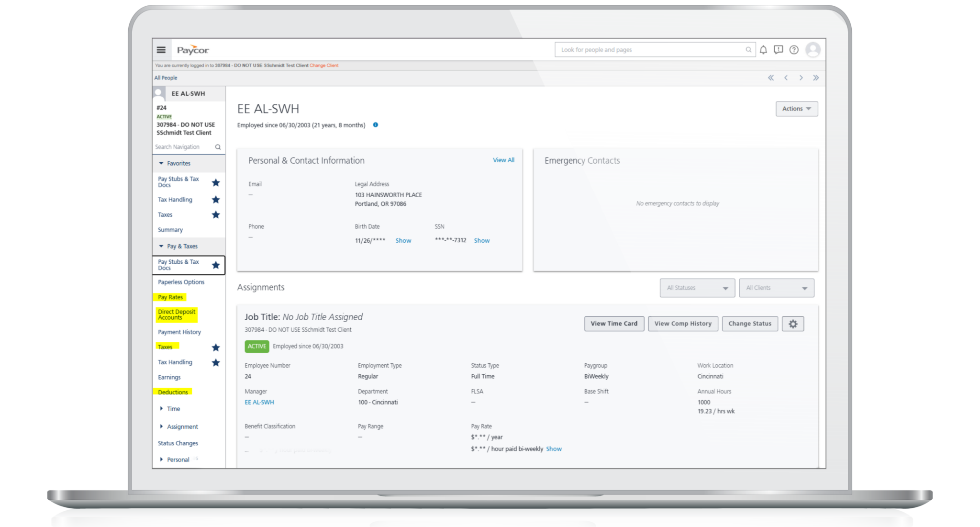Click the last-record double chevron navigation icon
Screen dimensions: 980x527
(x=816, y=77)
